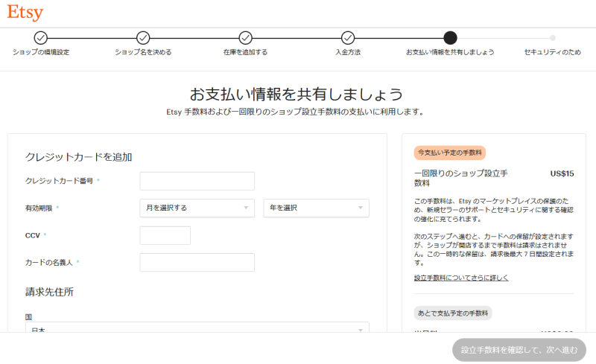Click the セキュリティのため step dot
The width and height of the screenshot is (596, 364).
[553, 38]
